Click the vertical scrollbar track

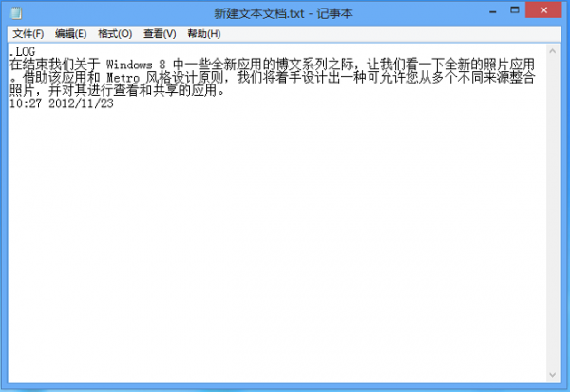[553, 213]
